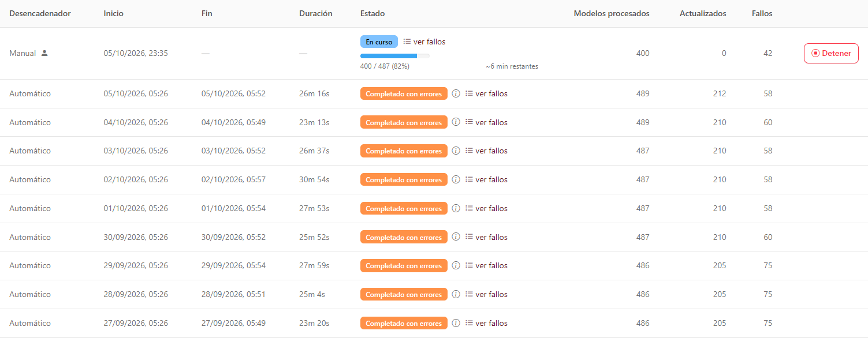Click the Fallos column header
The height and width of the screenshot is (338, 868).
[x=762, y=13]
